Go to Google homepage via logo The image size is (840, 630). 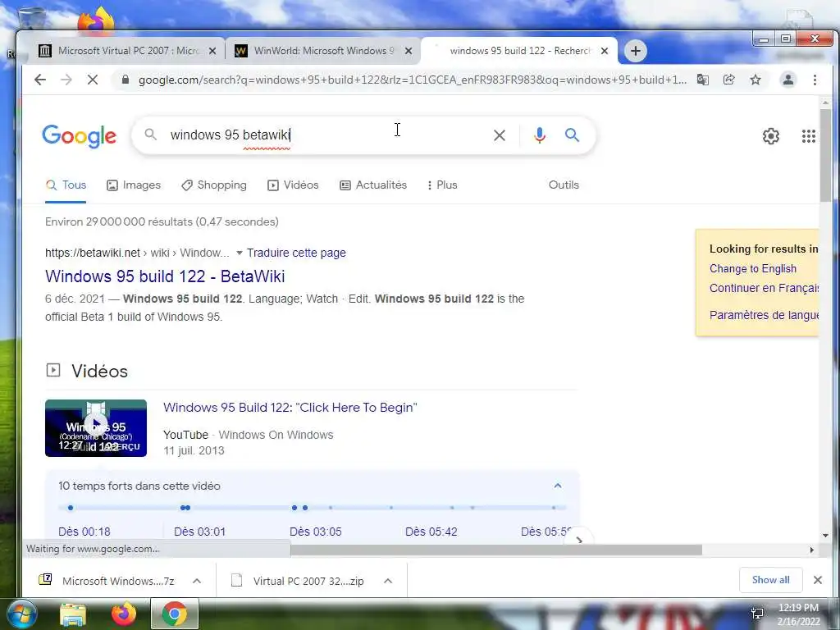tap(80, 136)
